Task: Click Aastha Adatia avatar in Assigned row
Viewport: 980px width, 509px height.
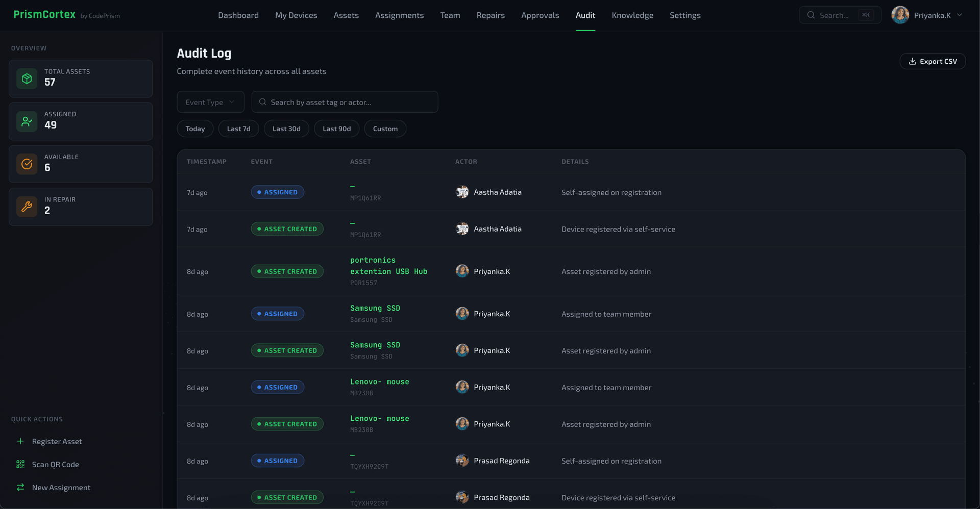Action: [x=462, y=192]
